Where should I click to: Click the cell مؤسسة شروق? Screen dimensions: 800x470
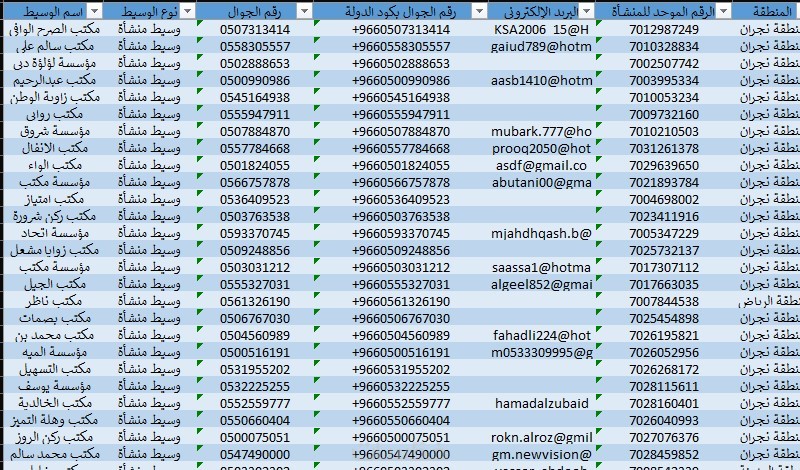coord(53,132)
